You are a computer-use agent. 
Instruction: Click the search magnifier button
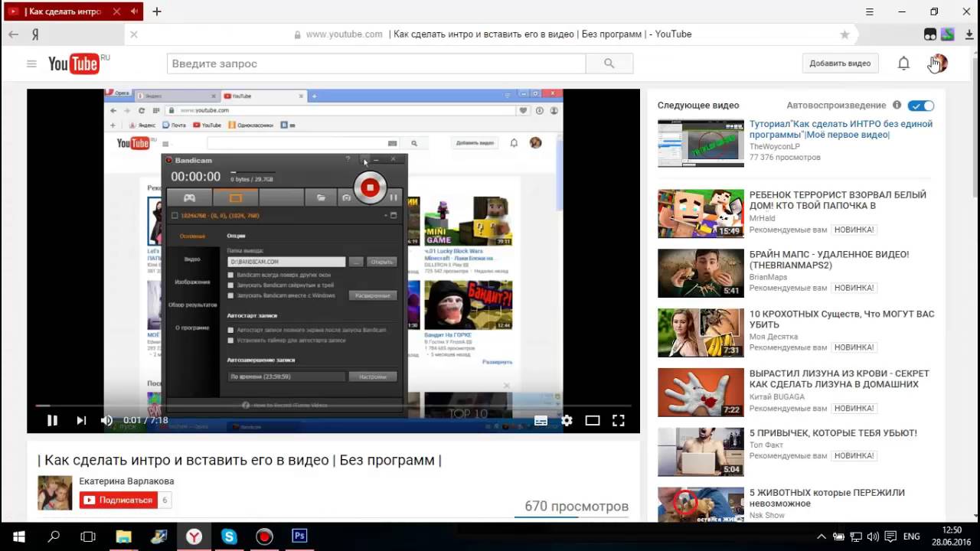click(609, 64)
